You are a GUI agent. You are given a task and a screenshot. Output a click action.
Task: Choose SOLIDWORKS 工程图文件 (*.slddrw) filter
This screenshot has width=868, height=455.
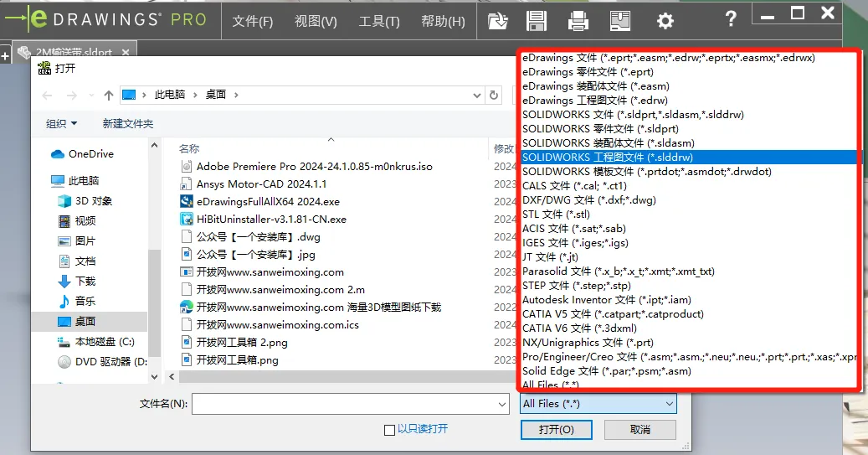[x=689, y=158]
